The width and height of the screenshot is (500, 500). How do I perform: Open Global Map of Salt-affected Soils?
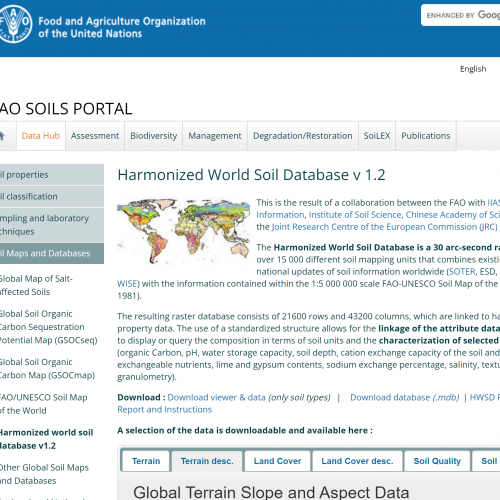(36, 285)
